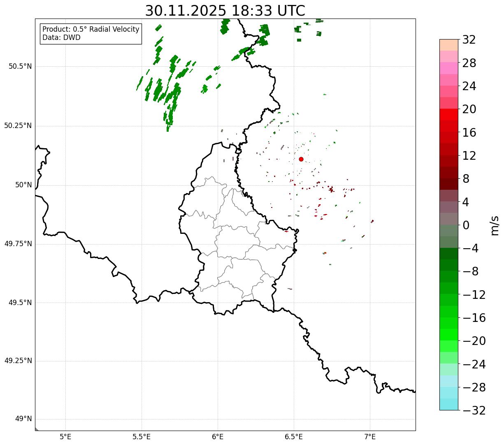Click the 7°E longitude label
This screenshot has width=504, height=445.
pos(370,437)
